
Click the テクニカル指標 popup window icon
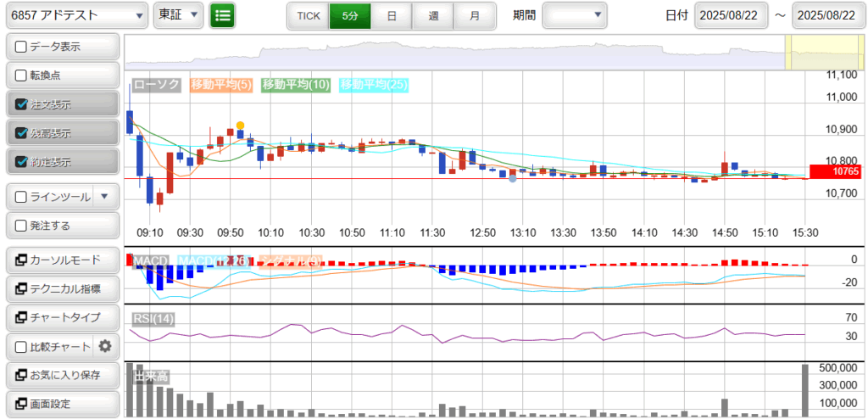pos(21,288)
